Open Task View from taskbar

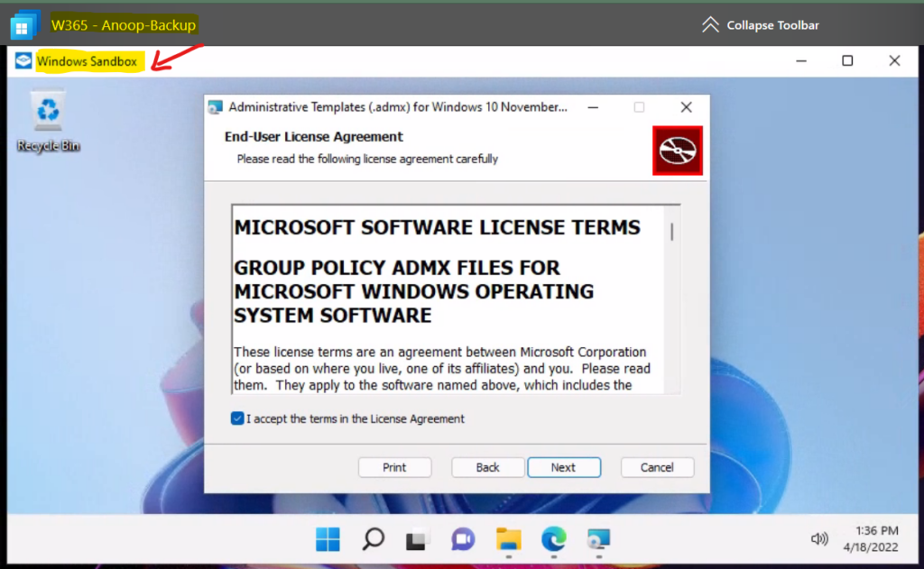coord(417,539)
